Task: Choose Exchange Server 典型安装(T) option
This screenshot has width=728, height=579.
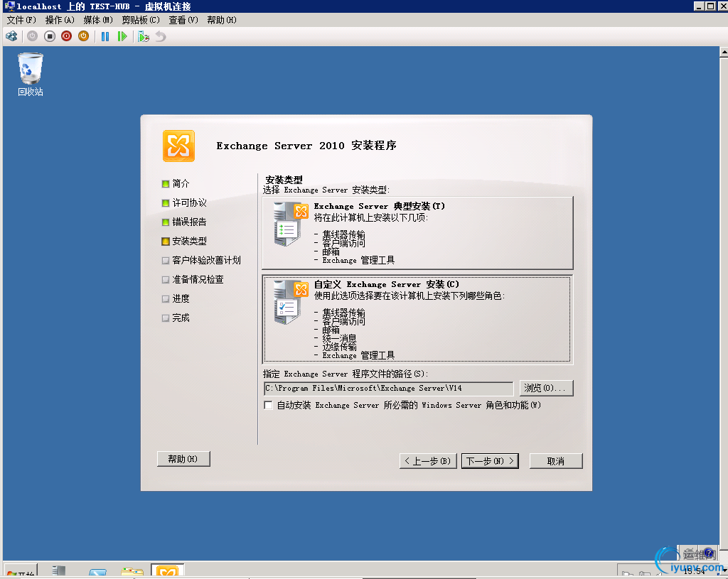Action: [417, 233]
